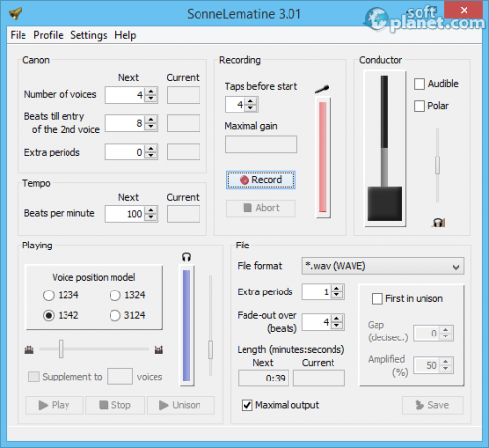Select voice position model 1324

(114, 295)
